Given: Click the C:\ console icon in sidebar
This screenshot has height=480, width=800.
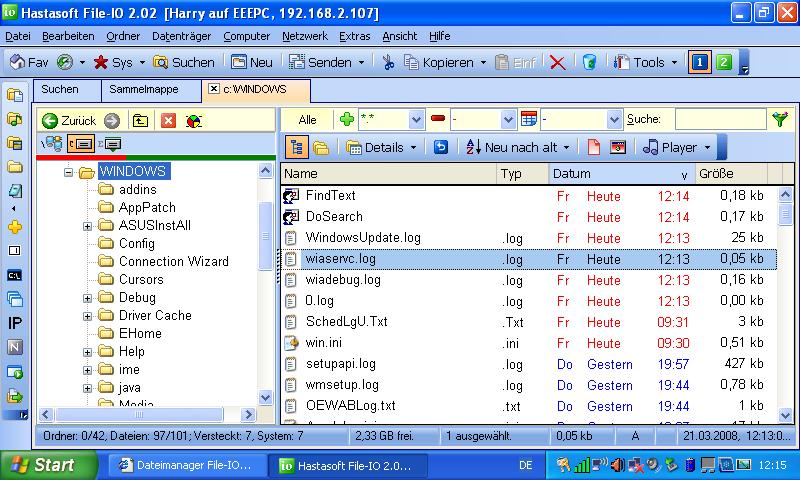Looking at the screenshot, I should click(x=15, y=275).
